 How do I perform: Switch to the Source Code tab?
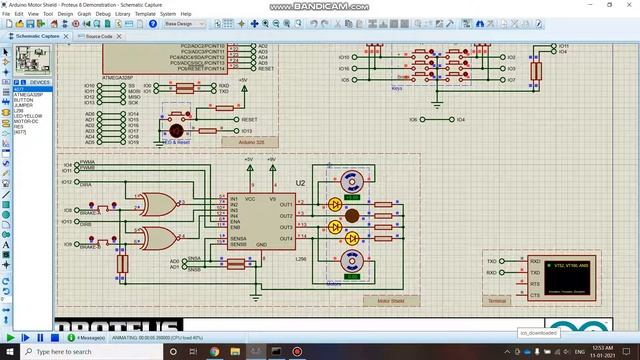pyautogui.click(x=99, y=36)
